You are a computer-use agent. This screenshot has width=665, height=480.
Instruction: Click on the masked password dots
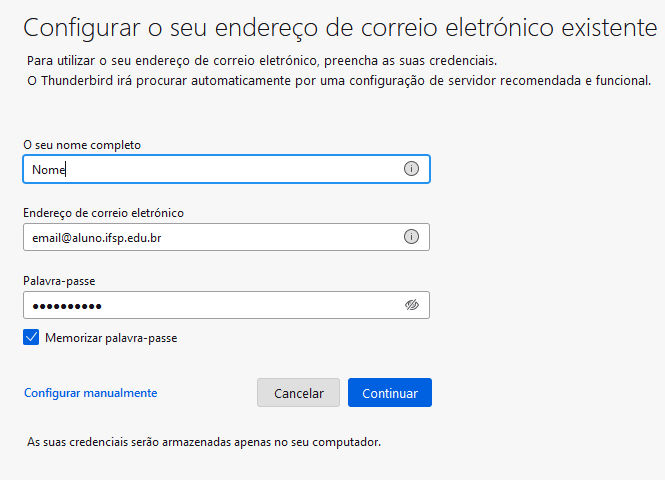pyautogui.click(x=67, y=306)
